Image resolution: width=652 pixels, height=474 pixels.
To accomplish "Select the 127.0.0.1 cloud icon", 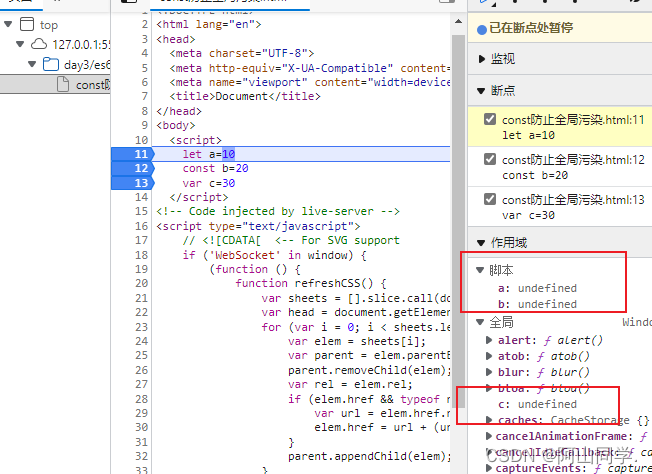I will (39, 44).
